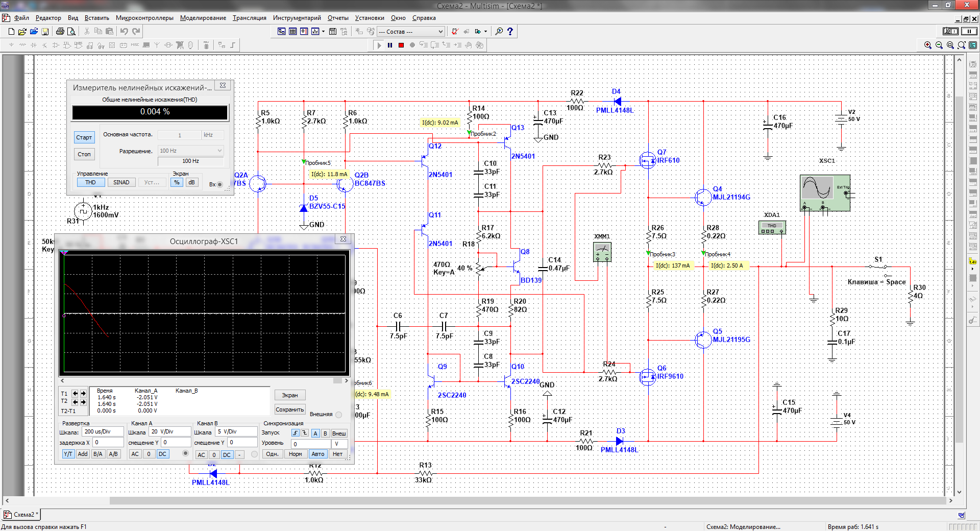
Task: Open the Grapher view icon
Action: pos(315,32)
